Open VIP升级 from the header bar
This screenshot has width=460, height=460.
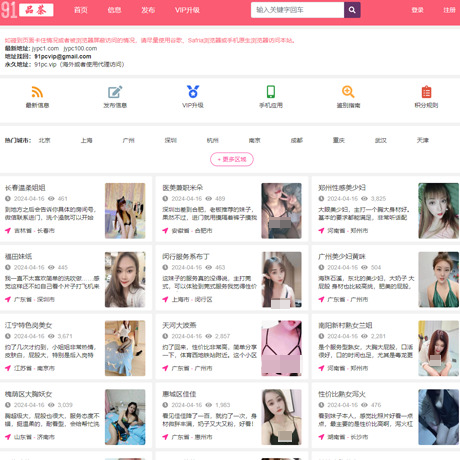(187, 10)
